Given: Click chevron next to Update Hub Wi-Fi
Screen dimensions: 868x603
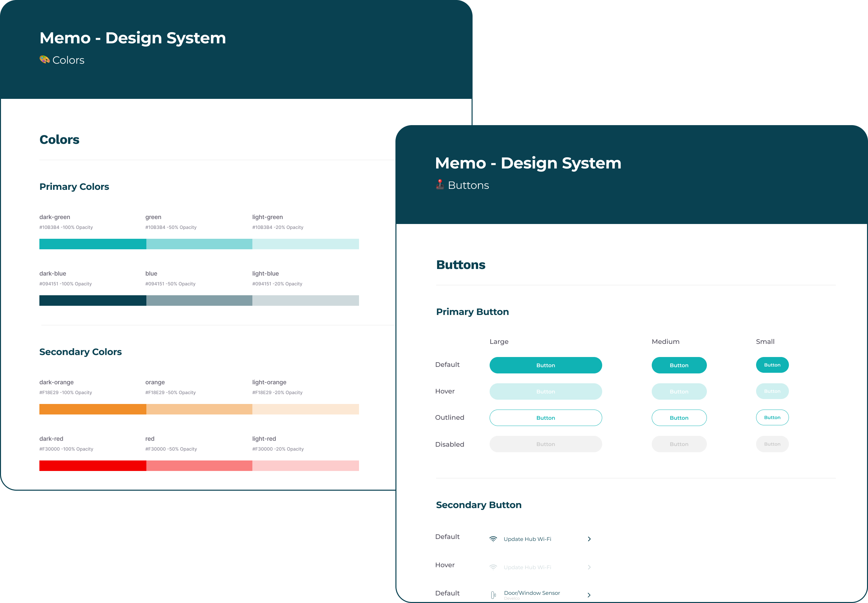Looking at the screenshot, I should pyautogui.click(x=589, y=539).
